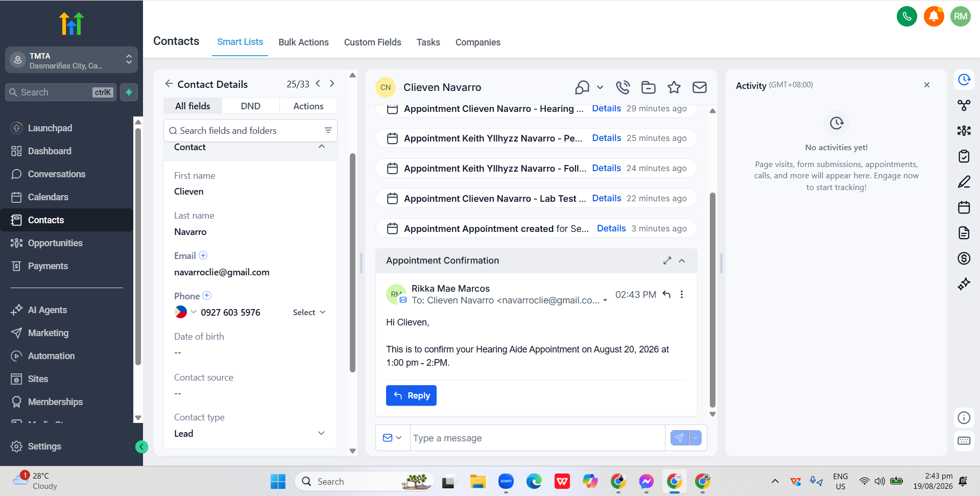Viewport: 980px width, 496px height.
Task: Open the Documents icon in the right rail
Action: [964, 233]
